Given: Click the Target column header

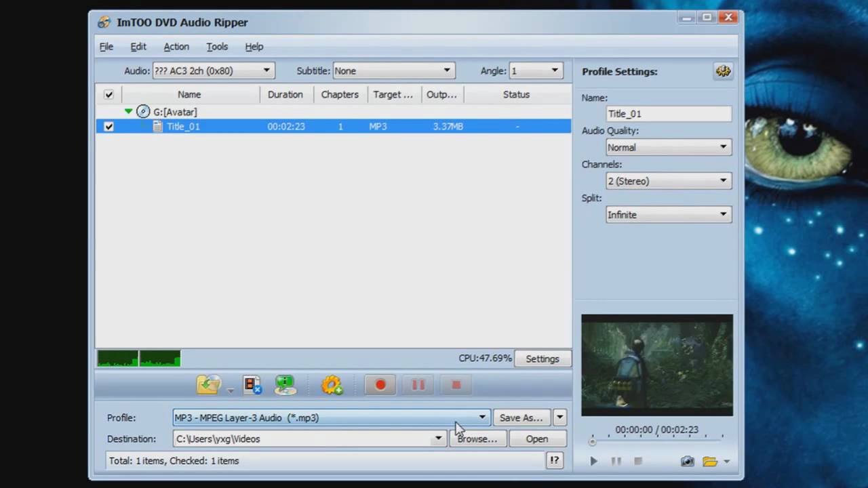Looking at the screenshot, I should [393, 94].
